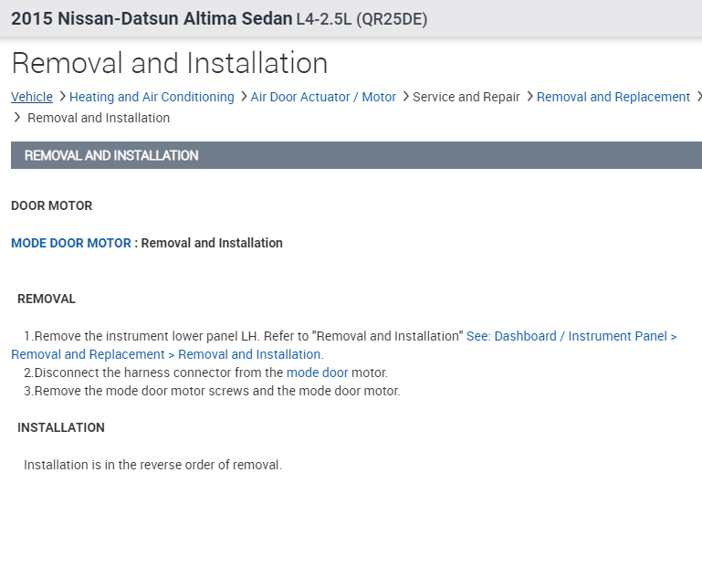Click chevron starting second breadcrumb row
Image resolution: width=702 pixels, height=588 pixels.
16,118
